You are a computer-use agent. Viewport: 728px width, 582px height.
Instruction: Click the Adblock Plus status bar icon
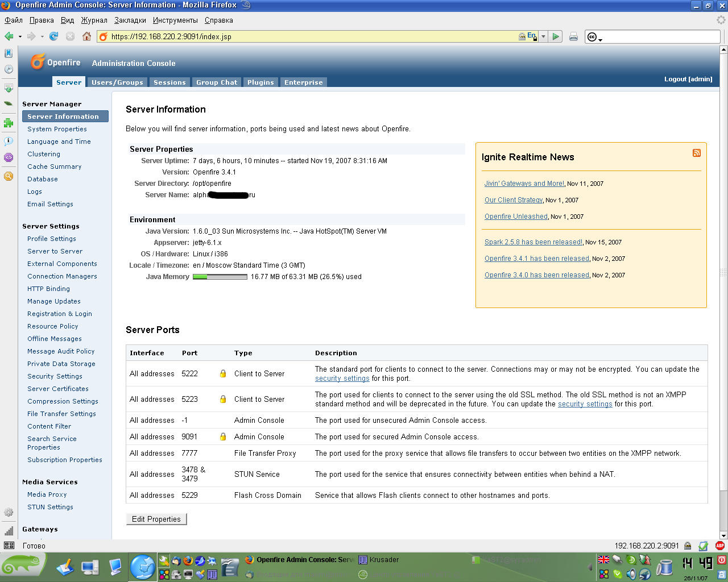pyautogui.click(x=720, y=546)
